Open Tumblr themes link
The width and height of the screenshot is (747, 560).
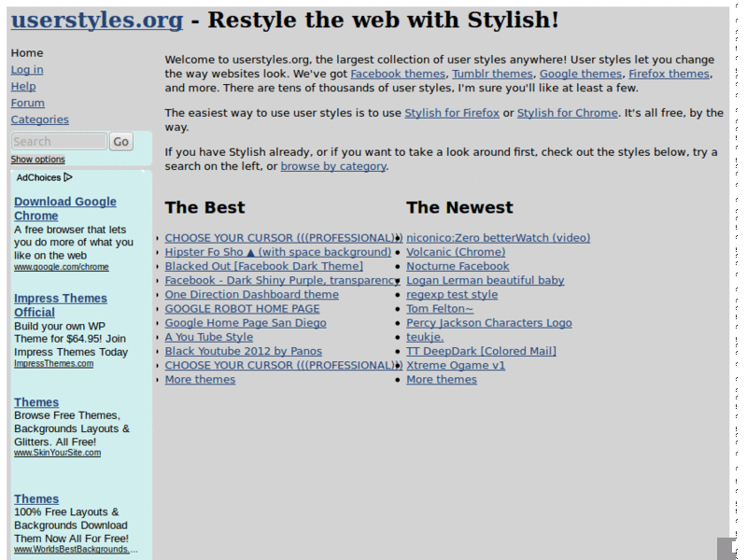(492, 74)
